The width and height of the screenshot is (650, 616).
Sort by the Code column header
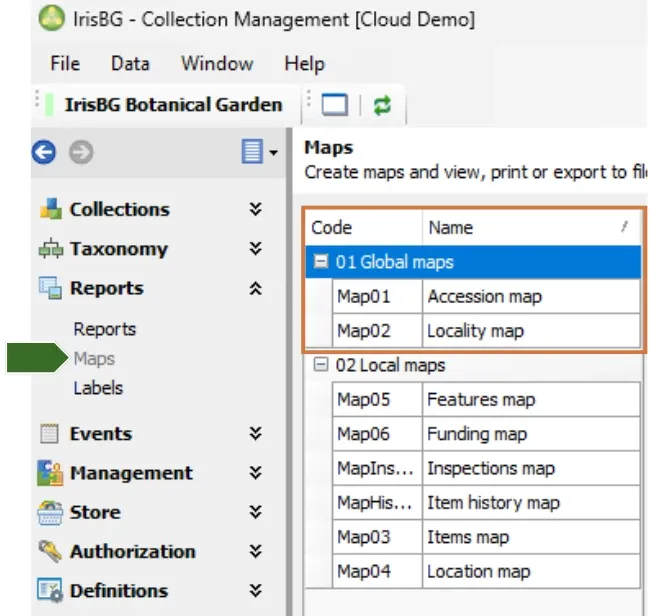coord(364,228)
